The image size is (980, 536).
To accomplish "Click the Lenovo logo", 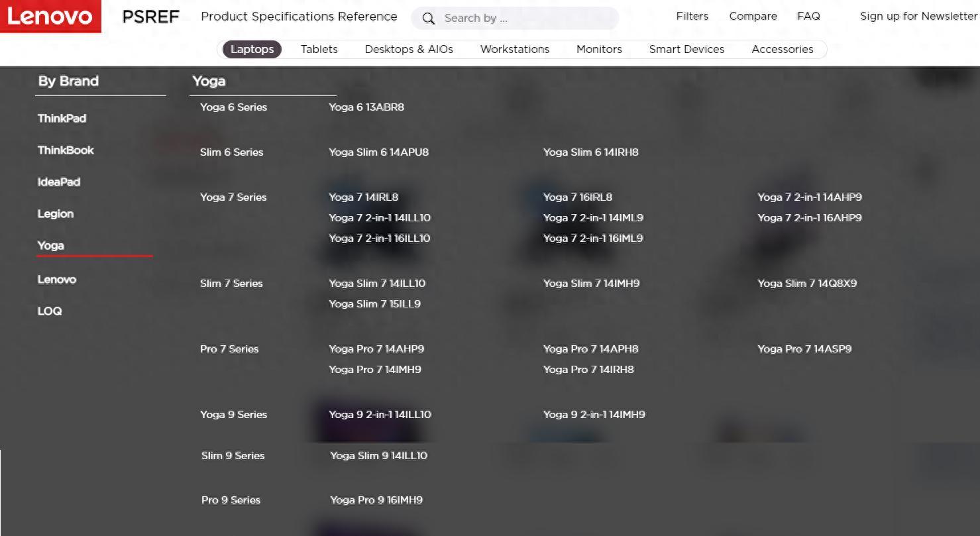I will click(x=50, y=16).
